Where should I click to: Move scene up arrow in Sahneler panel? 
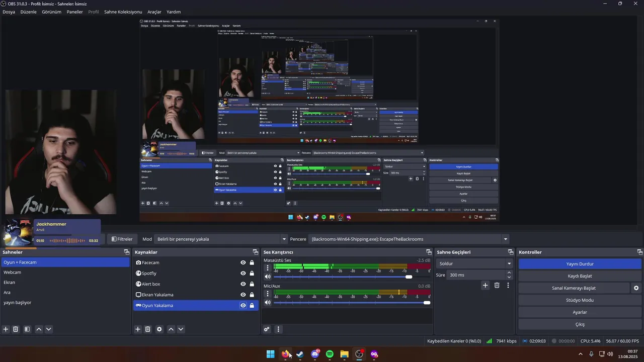click(x=39, y=329)
